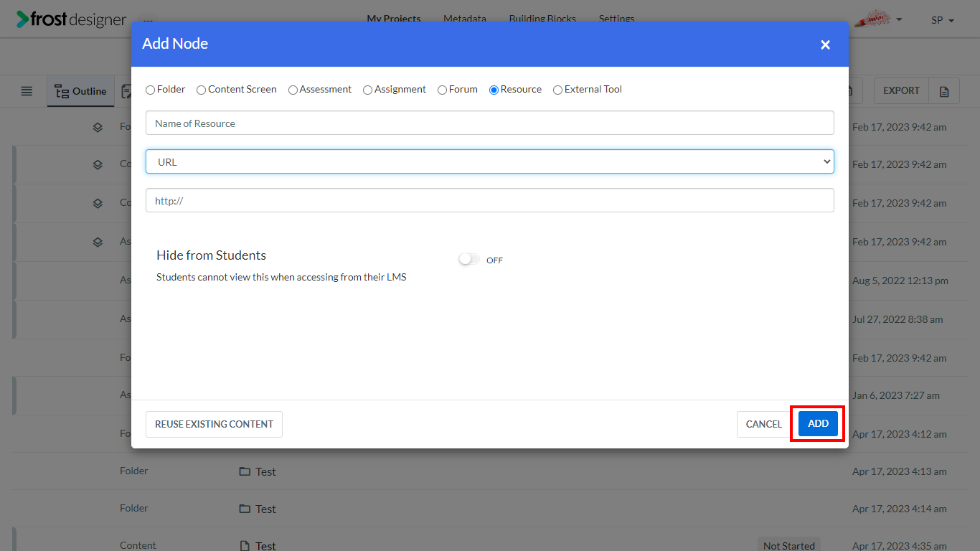Image resolution: width=980 pixels, height=551 pixels.
Task: Open the SP account dropdown
Action: click(943, 20)
